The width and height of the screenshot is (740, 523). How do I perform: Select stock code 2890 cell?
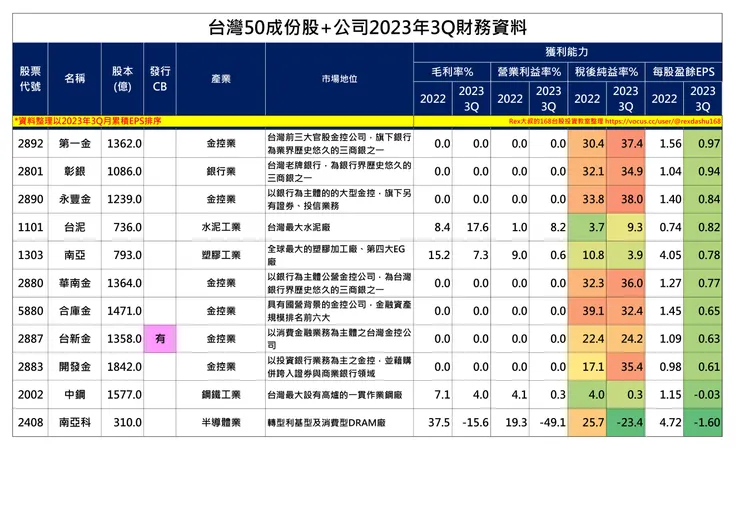pyautogui.click(x=30, y=199)
